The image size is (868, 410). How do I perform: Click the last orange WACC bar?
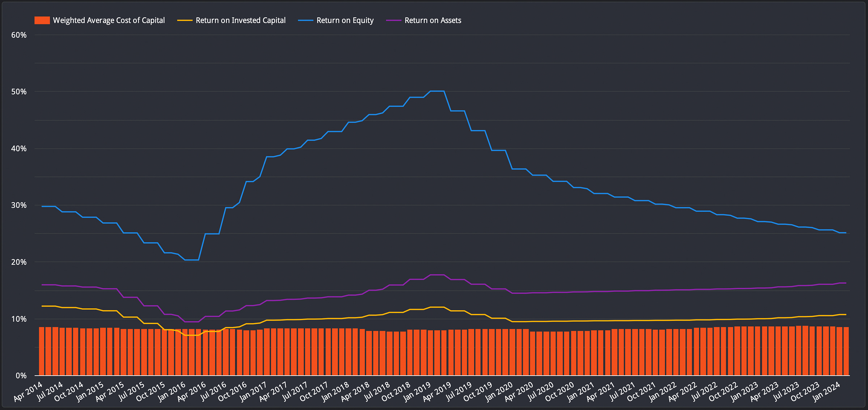(846, 351)
